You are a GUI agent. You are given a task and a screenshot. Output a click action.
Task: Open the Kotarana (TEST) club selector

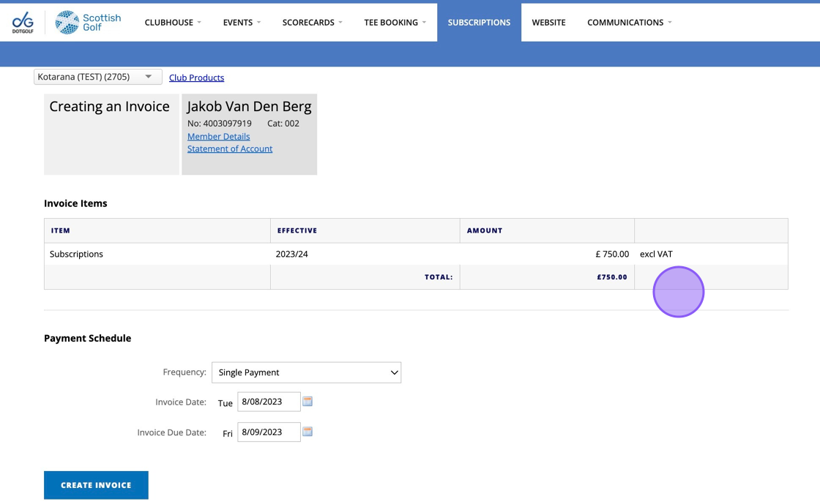(97, 77)
